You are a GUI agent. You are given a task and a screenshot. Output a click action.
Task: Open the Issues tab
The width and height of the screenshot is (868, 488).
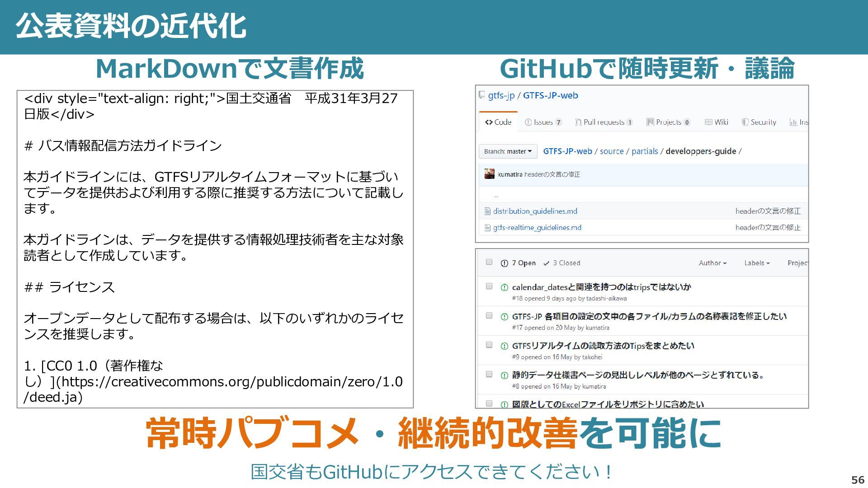(x=543, y=122)
